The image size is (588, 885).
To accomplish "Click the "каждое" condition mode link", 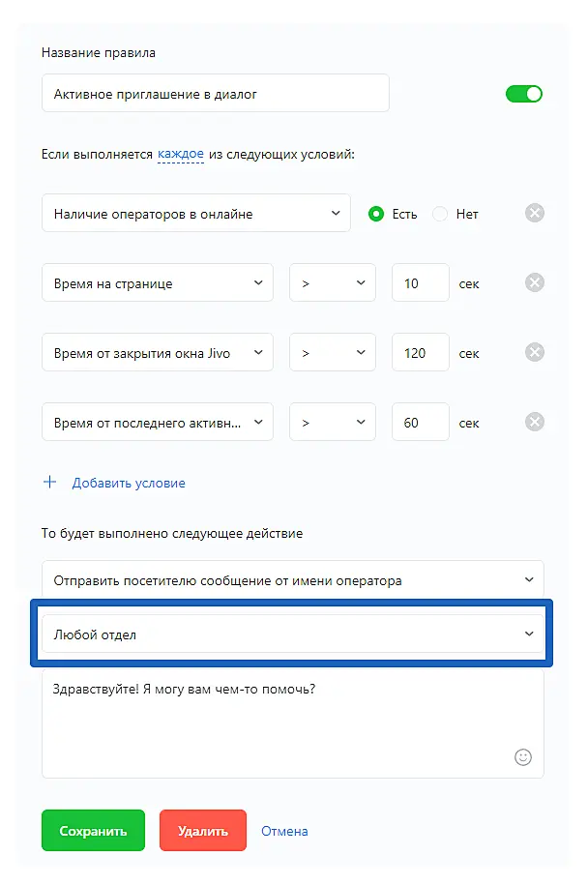I will click(x=180, y=154).
